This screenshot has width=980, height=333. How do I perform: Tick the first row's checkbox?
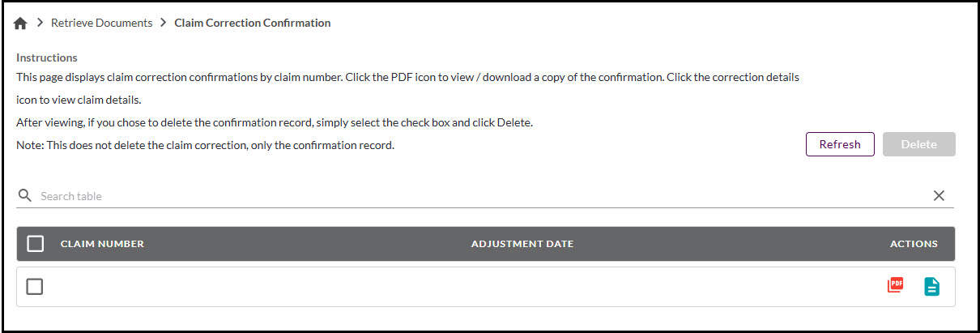[x=34, y=287]
